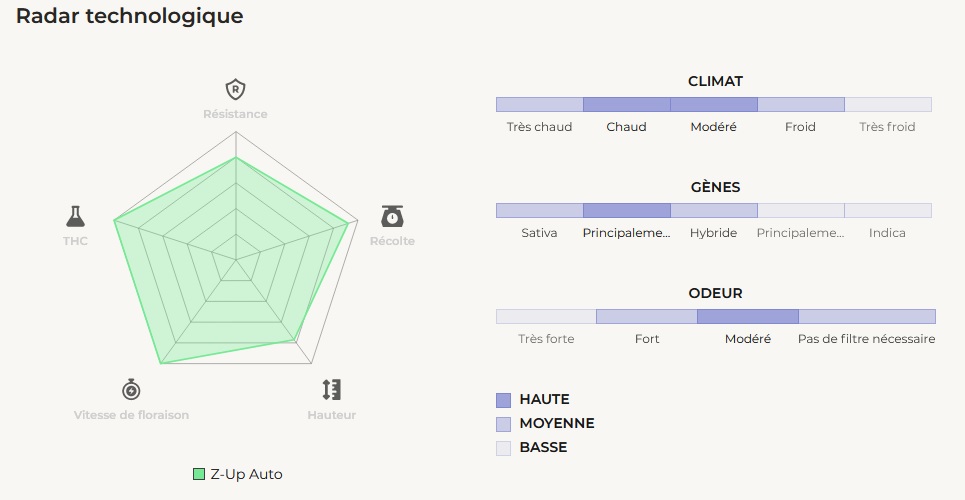Click the Pas de filtre nécessaire label
This screenshot has width=965, height=500.
(x=866, y=339)
